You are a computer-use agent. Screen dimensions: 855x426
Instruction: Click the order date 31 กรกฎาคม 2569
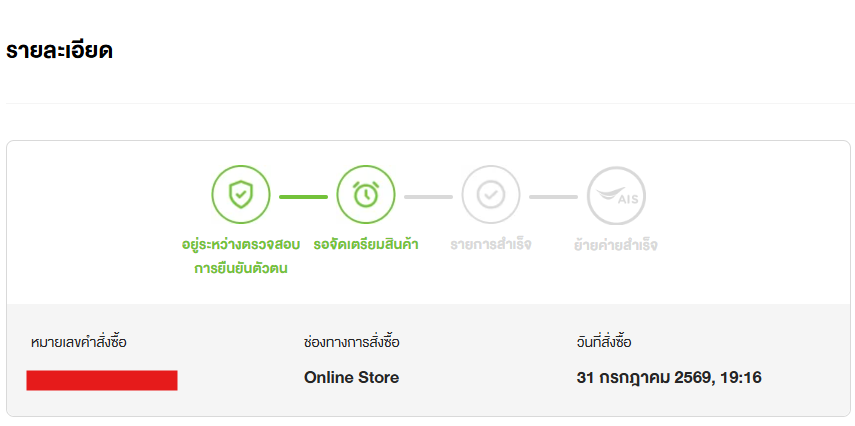[x=642, y=377]
